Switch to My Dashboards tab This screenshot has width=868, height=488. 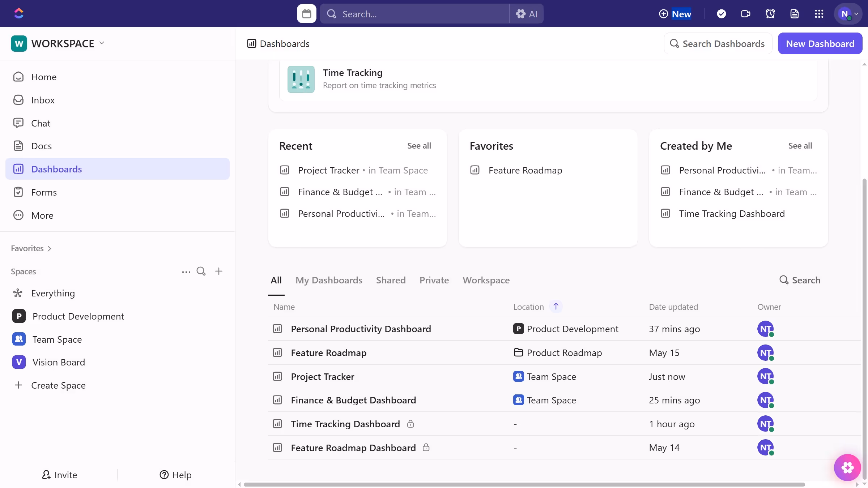[329, 280]
